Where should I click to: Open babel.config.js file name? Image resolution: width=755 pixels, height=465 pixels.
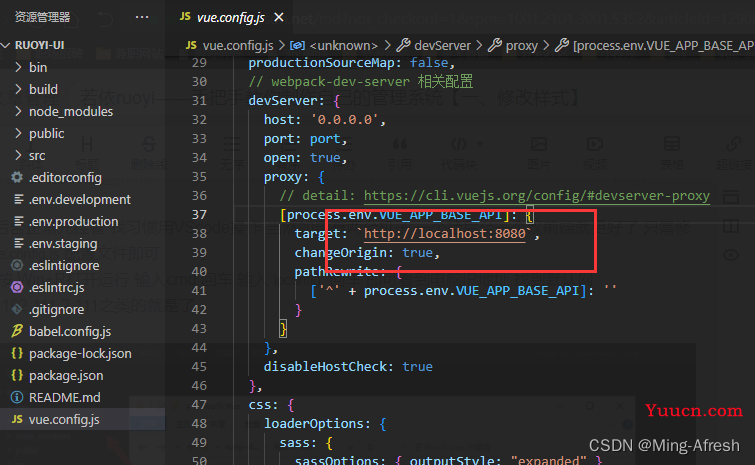(x=70, y=332)
